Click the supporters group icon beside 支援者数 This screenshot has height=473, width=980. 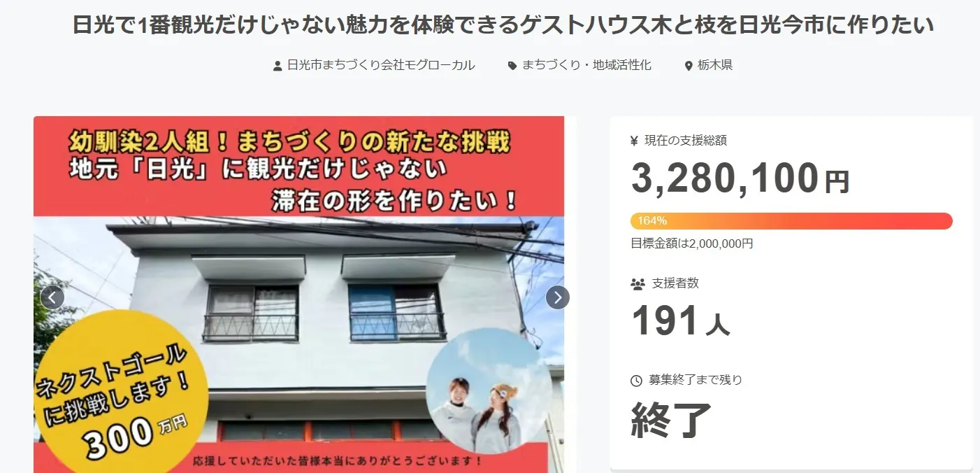pos(637,284)
